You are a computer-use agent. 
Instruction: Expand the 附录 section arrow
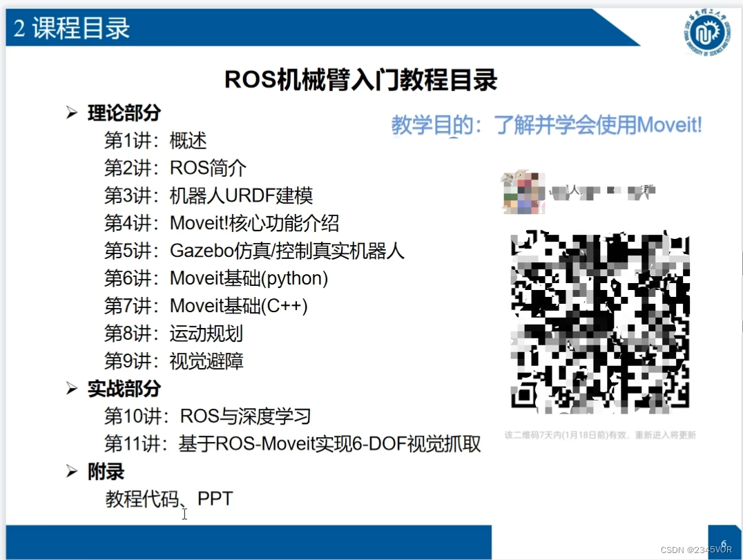pyautogui.click(x=71, y=472)
